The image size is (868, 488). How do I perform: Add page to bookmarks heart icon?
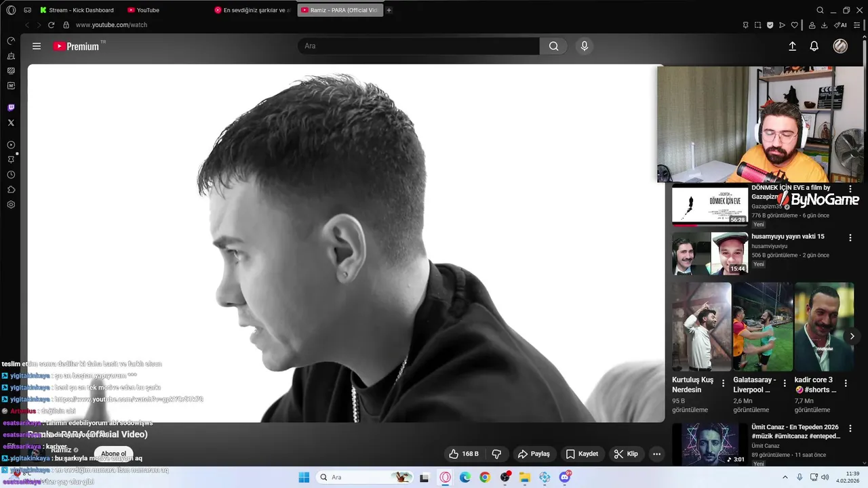(x=795, y=25)
